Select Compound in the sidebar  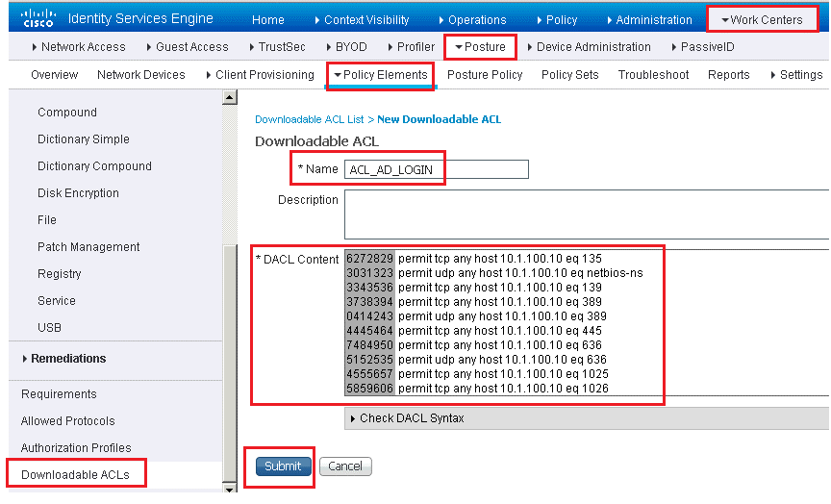[x=67, y=113]
